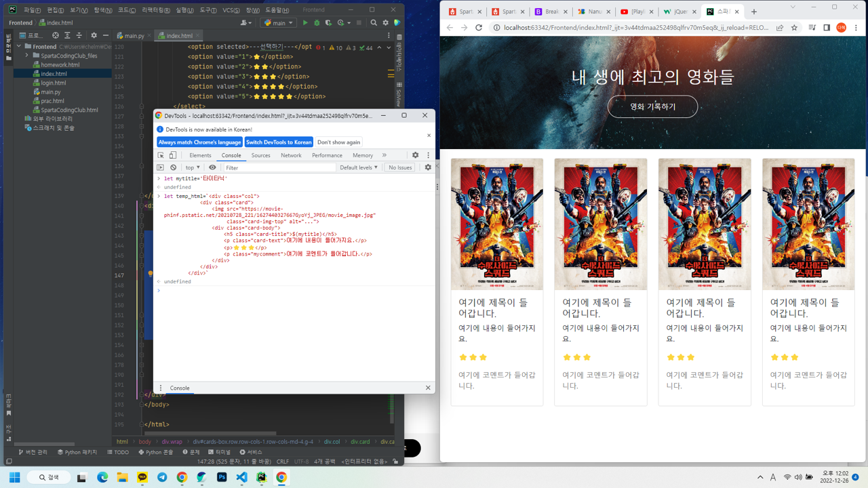Click the first movie card poster image

pos(497,224)
